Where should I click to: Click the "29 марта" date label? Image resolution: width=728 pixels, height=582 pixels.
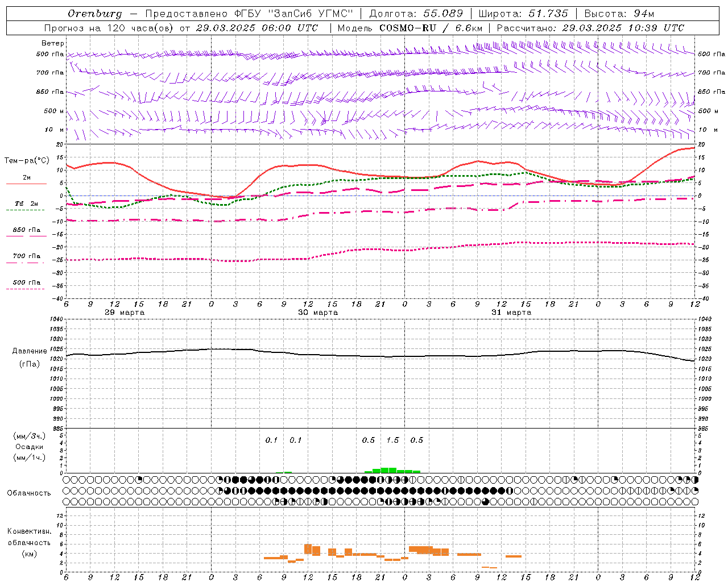point(125,313)
